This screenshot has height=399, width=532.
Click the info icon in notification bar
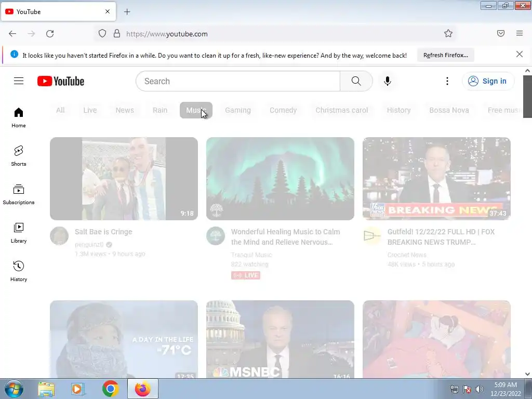(14, 54)
